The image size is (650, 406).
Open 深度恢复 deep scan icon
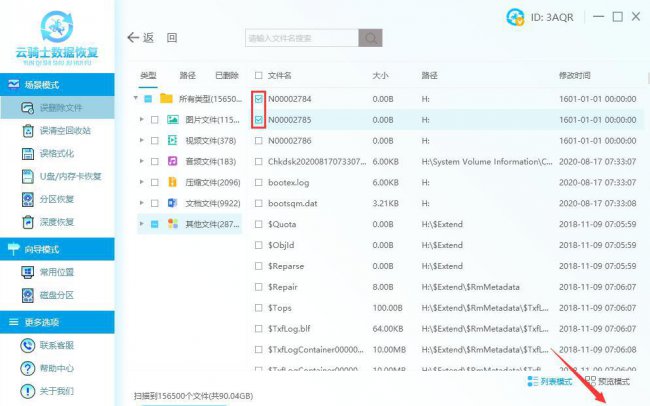click(28, 222)
